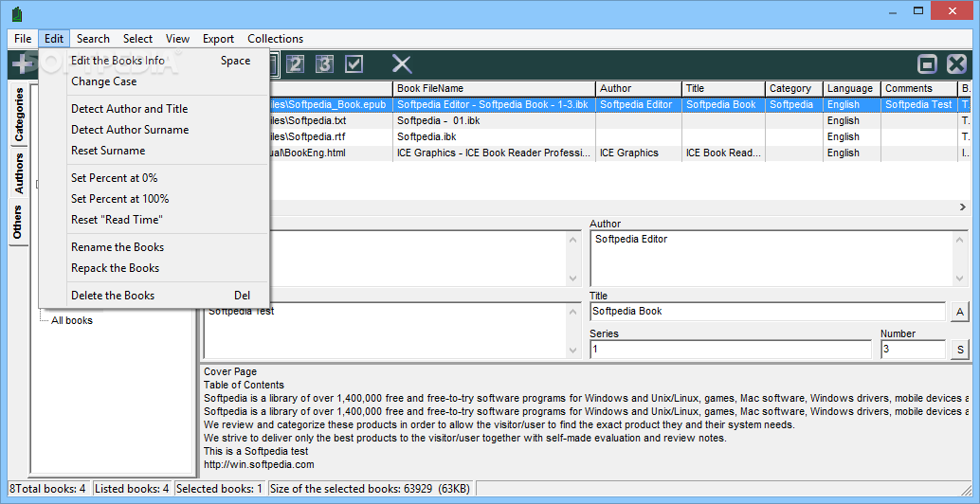Open the Search menu

click(93, 39)
